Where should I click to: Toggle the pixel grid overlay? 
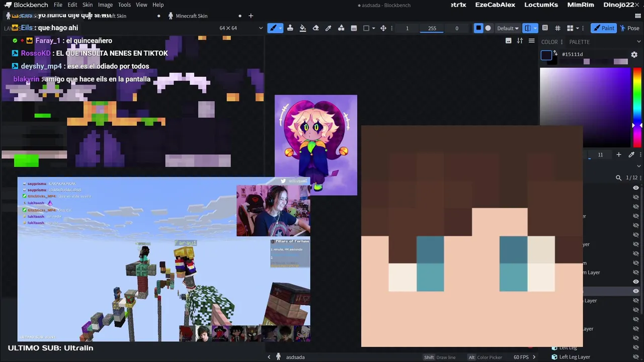544,28
